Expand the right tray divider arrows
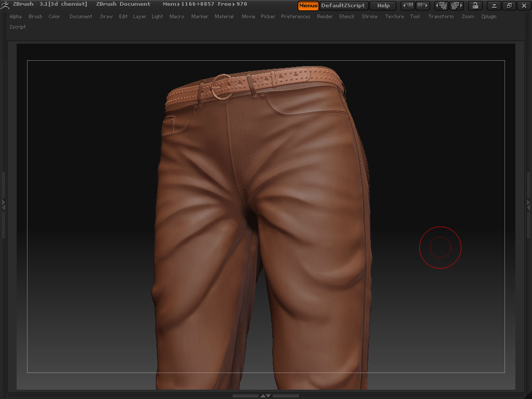532x399 pixels. click(528, 205)
